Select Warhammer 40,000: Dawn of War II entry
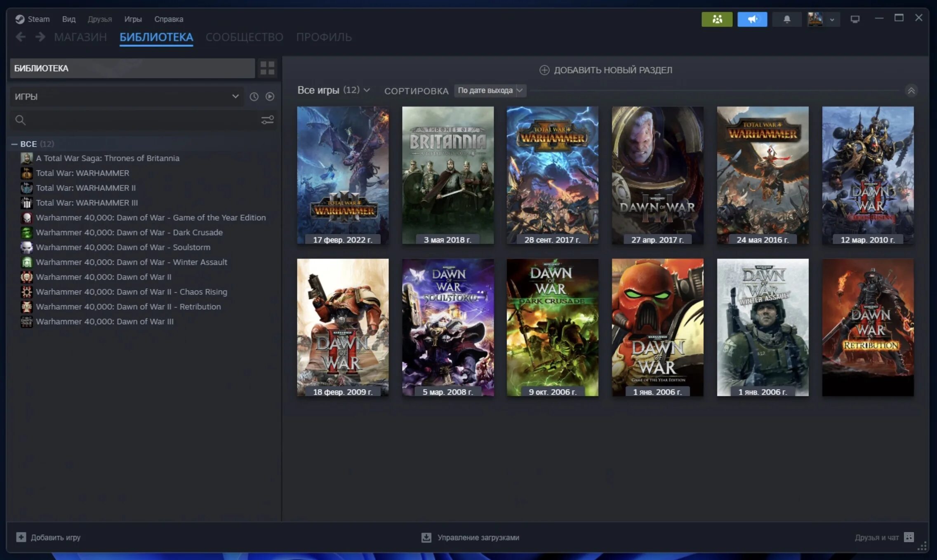937x560 pixels. [x=104, y=277]
